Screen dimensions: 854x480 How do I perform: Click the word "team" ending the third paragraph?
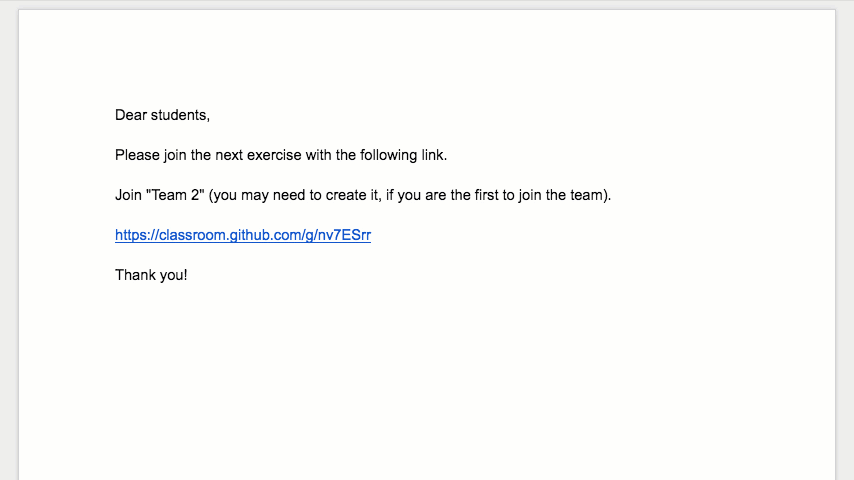(587, 195)
